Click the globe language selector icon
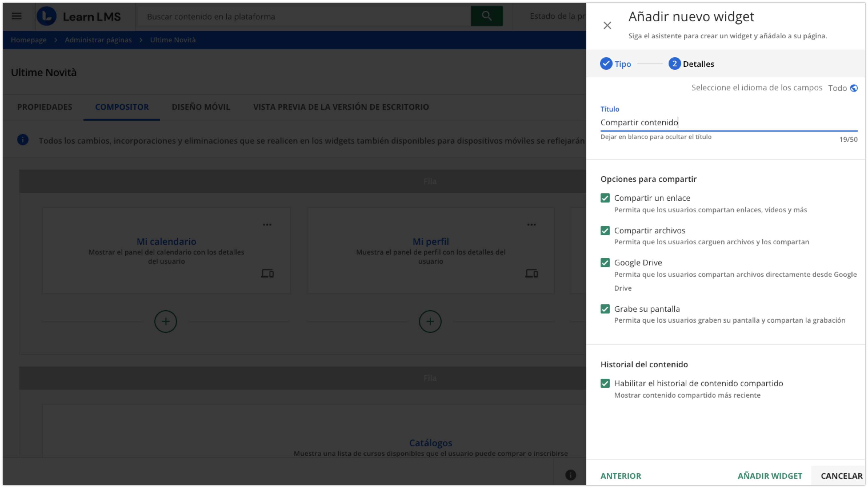 854,88
